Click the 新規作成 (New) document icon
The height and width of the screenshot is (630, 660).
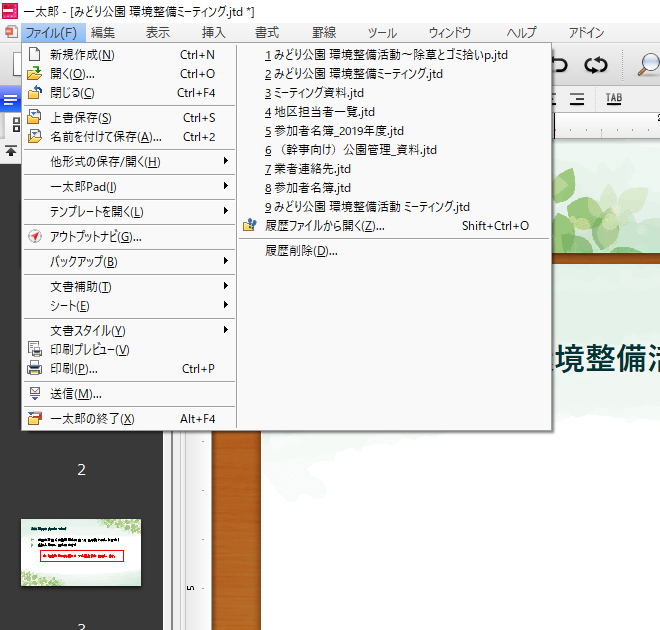pyautogui.click(x=35, y=55)
